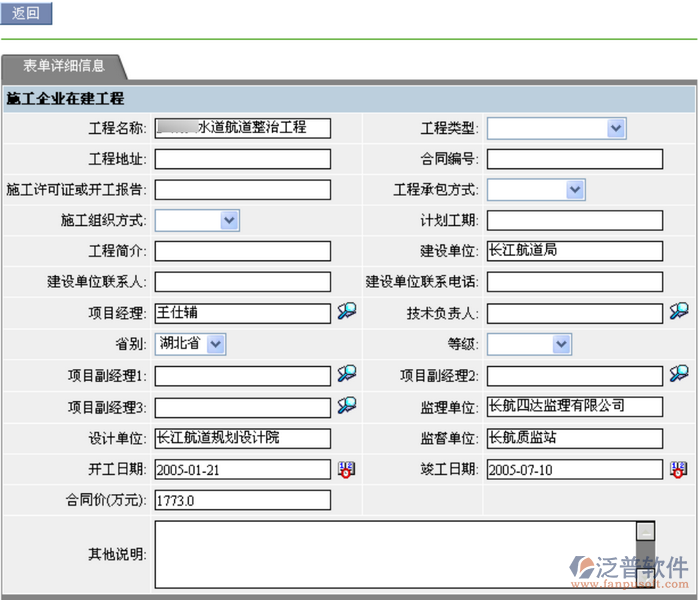Viewport: 699px width, 600px height.
Task: Click the 返回 button
Action: 27,13
